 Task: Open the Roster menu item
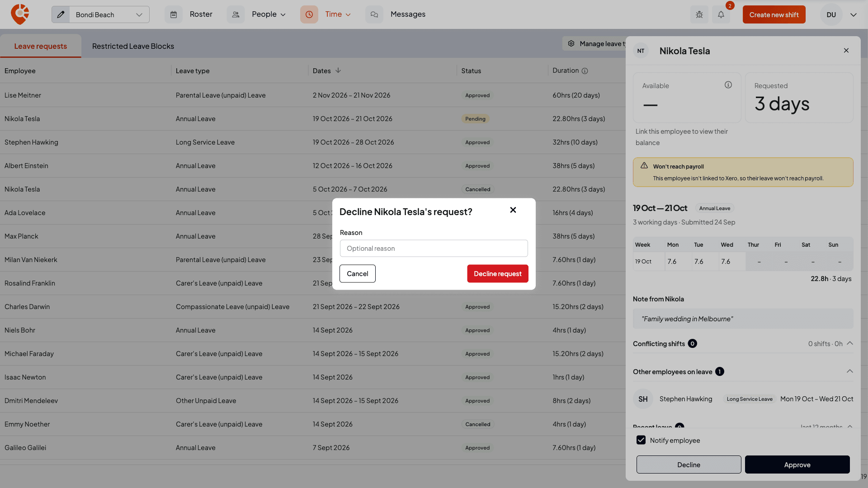201,14
